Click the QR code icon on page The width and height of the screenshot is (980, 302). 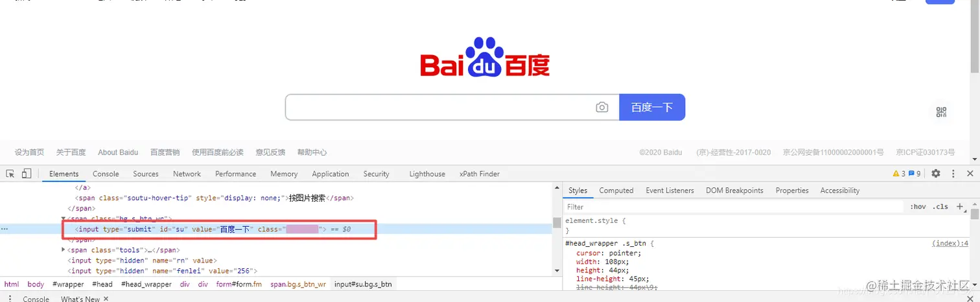tap(941, 112)
